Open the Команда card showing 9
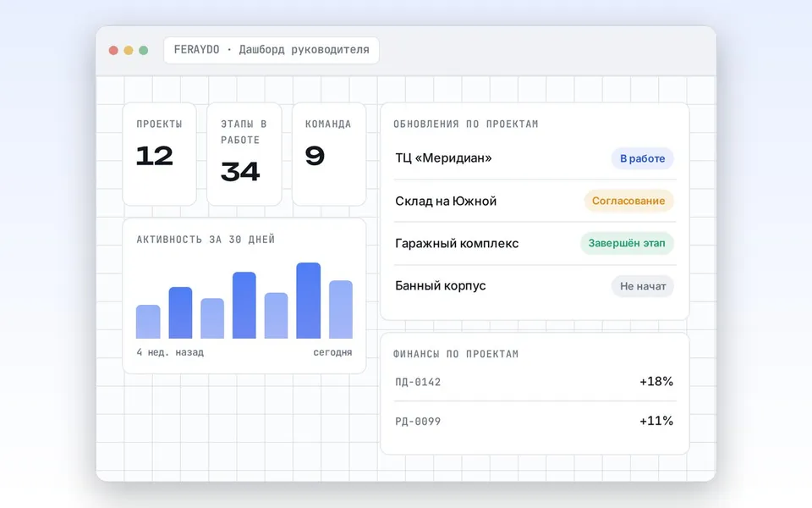Viewport: 812px width, 508px height. [x=329, y=154]
